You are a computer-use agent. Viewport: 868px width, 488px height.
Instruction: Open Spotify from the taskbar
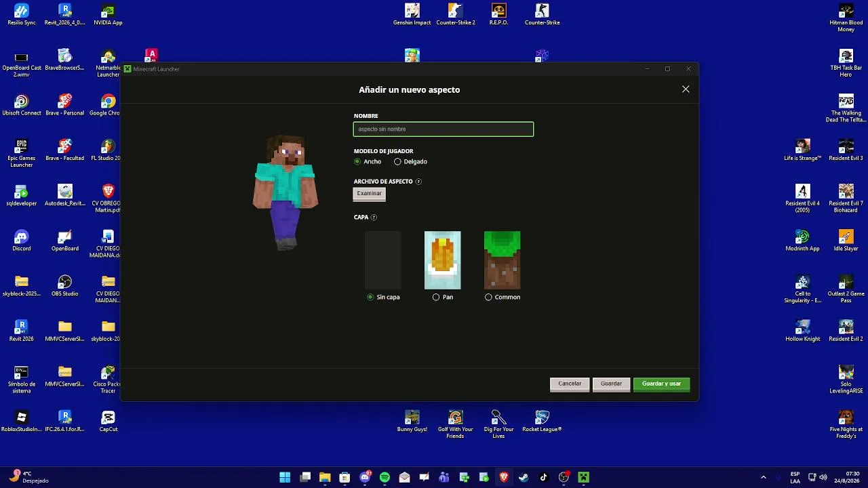(x=384, y=477)
